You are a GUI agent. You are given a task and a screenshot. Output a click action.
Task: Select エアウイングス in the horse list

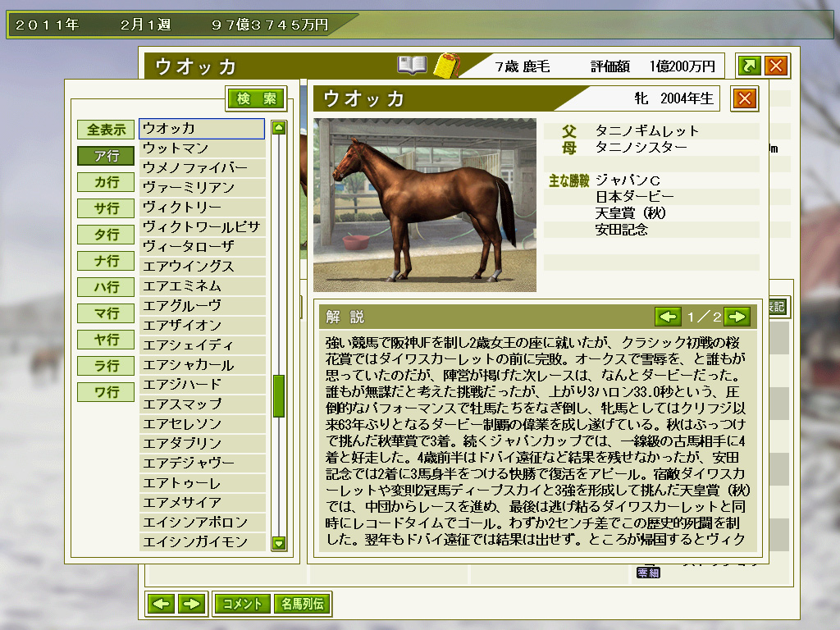(202, 267)
